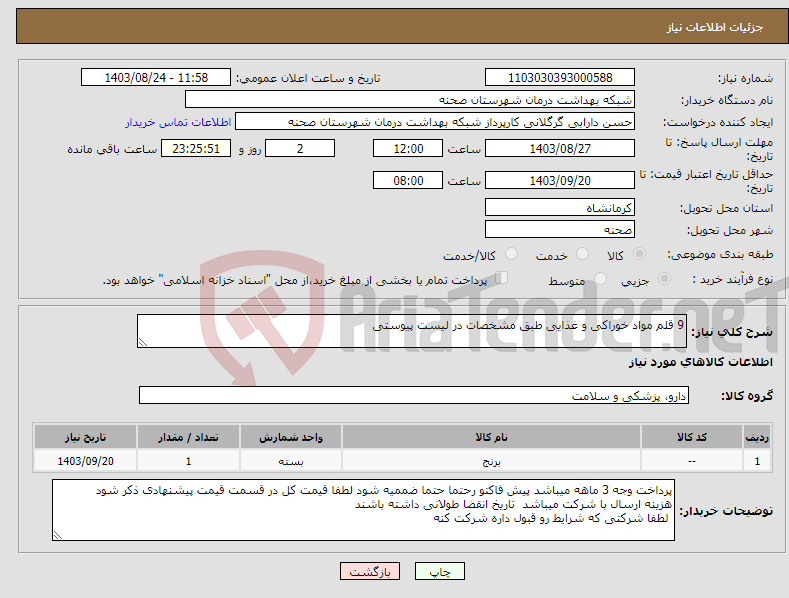Image resolution: width=789 pixels, height=598 pixels.
Task: Click the گروه کالا field
Action: coord(414,395)
